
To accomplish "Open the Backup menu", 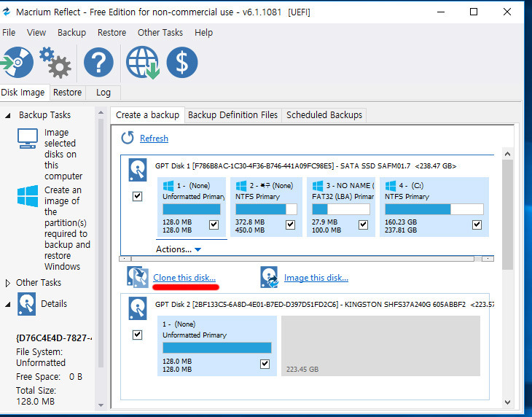I will [x=71, y=33].
